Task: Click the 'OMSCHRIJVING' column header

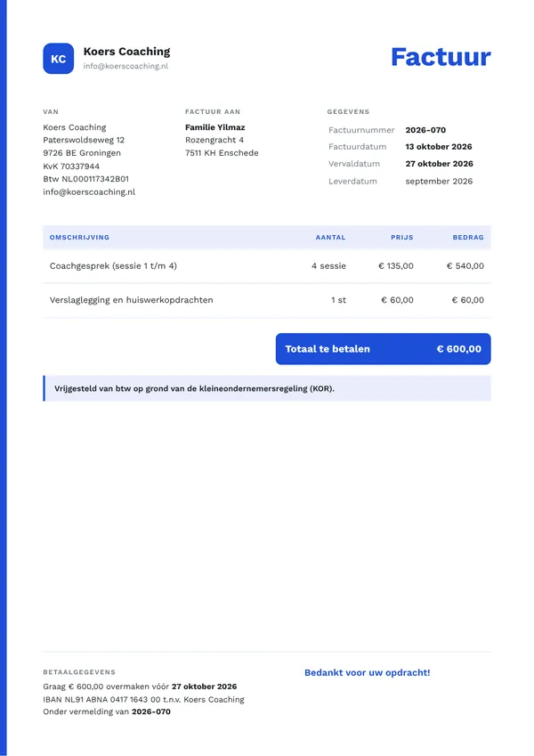Action: pyautogui.click(x=79, y=237)
